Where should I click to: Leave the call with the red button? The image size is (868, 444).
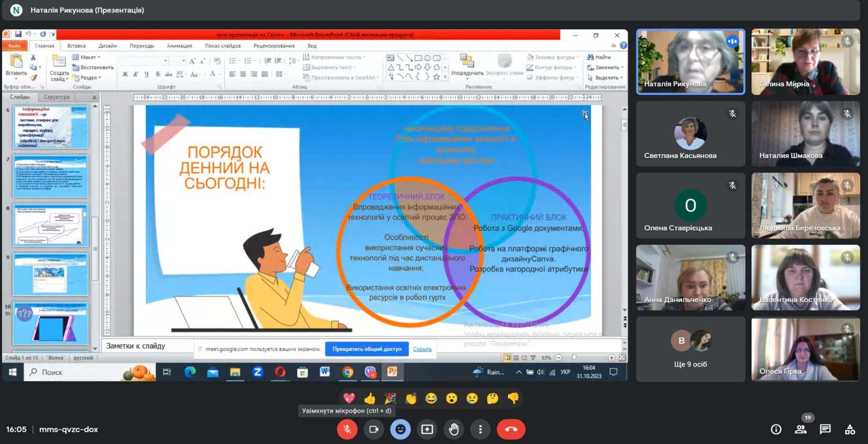pos(511,429)
